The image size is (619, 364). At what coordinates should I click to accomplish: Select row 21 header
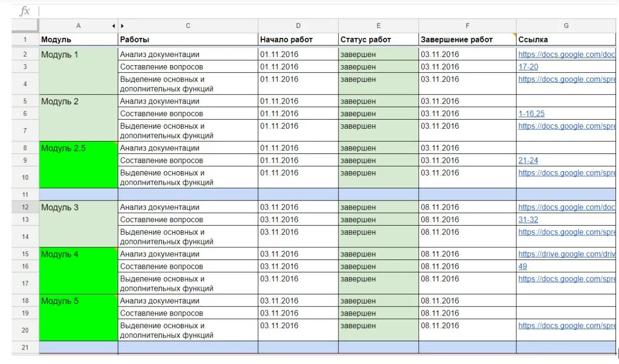point(25,347)
